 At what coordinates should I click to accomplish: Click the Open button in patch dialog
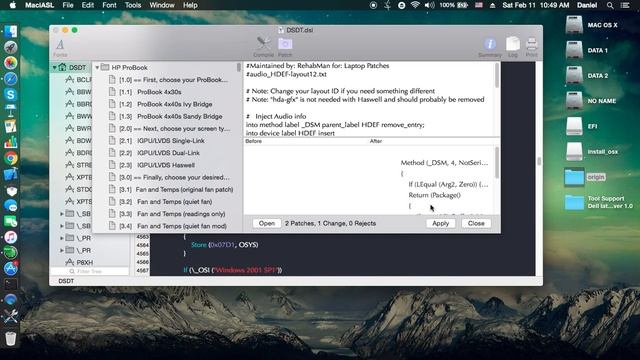pos(267,223)
